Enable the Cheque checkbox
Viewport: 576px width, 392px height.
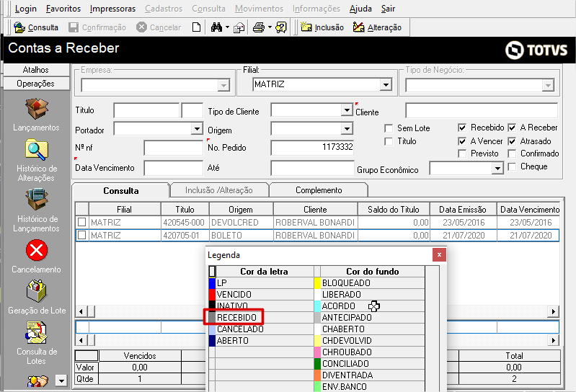pyautogui.click(x=512, y=166)
